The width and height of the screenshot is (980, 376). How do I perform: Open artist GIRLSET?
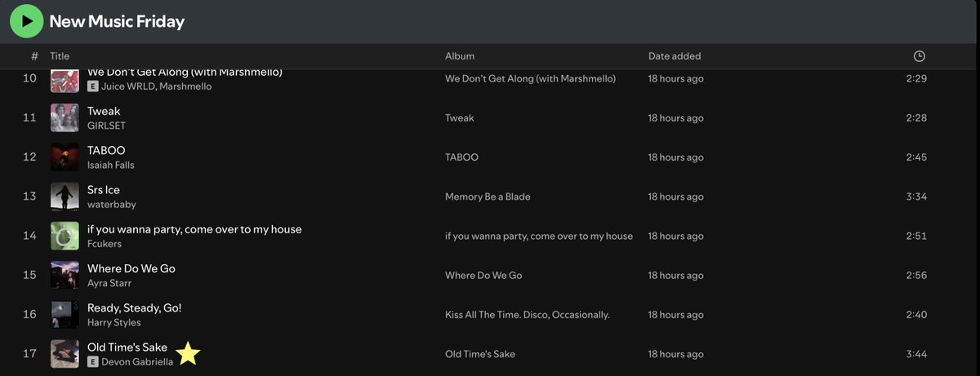[x=106, y=126]
